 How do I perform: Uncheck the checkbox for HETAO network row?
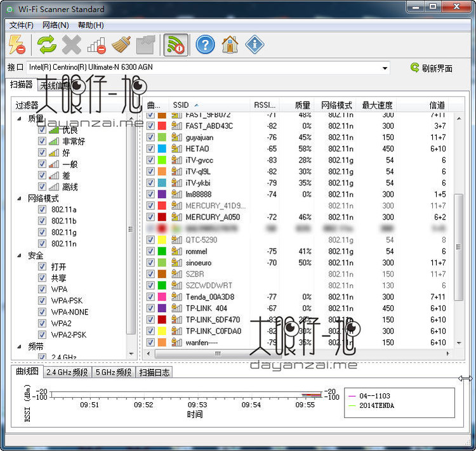click(x=150, y=148)
